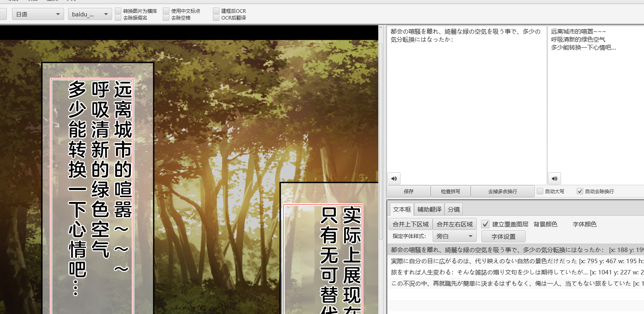644x314 pixels.
Task: Click the 去掉多余换行 button
Action: (x=503, y=191)
